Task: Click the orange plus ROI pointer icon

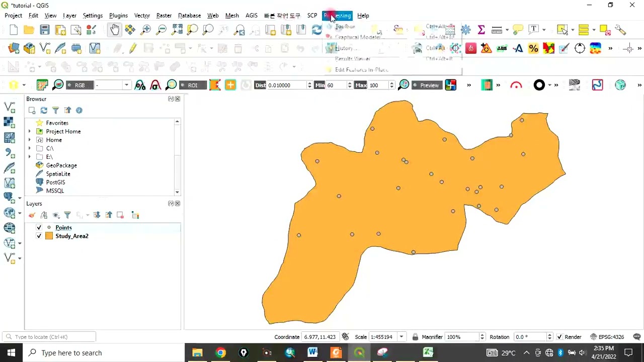Action: [x=230, y=85]
